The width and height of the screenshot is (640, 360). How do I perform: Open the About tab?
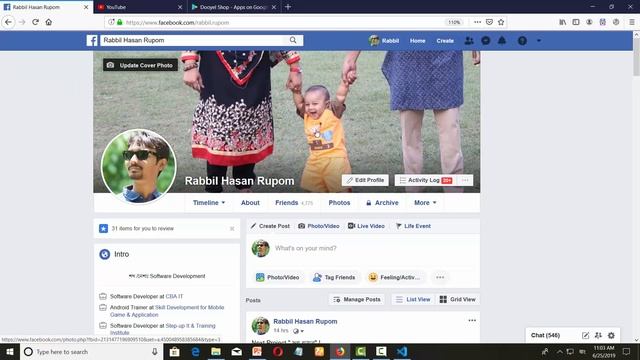pos(250,202)
